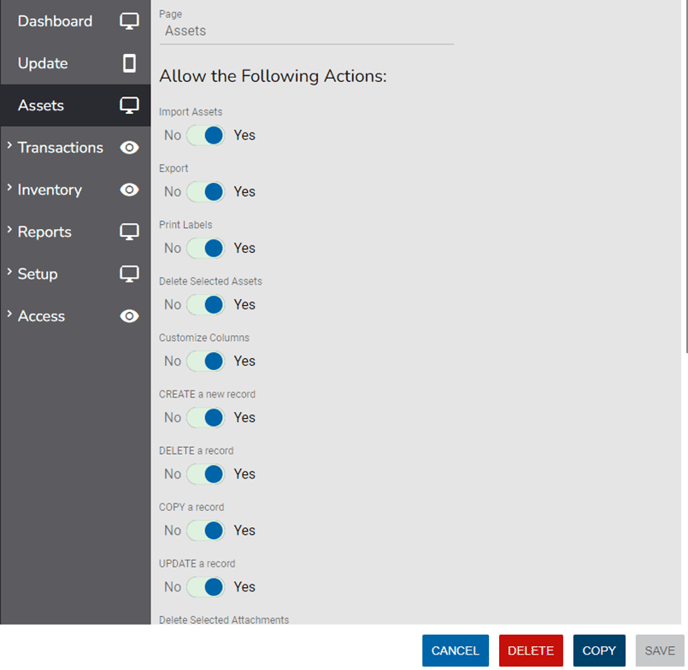Open the Dashboard menu item
The width and height of the screenshot is (688, 670).
click(75, 21)
